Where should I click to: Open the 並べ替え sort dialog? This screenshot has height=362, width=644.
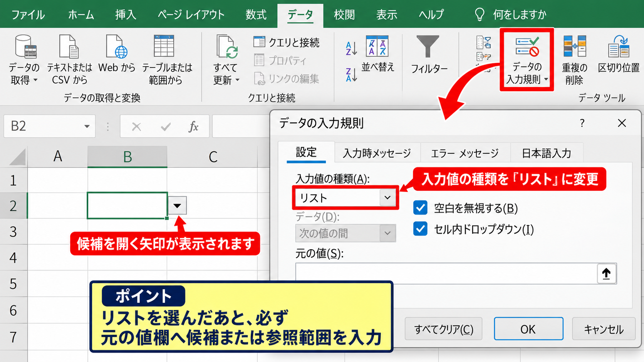377,54
